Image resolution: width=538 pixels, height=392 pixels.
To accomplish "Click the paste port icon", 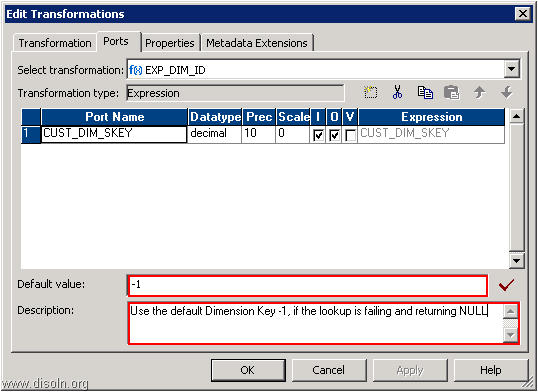I will [x=452, y=93].
